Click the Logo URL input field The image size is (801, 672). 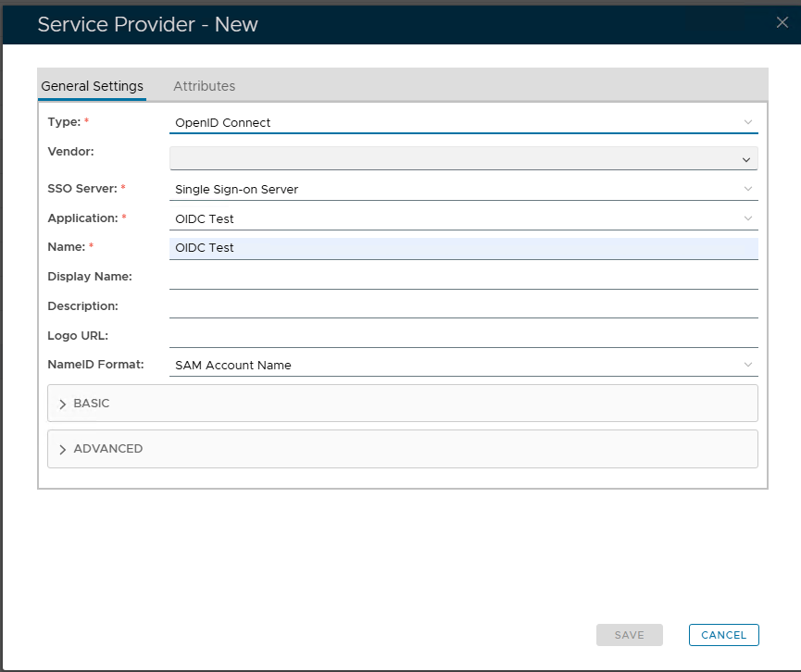tap(463, 335)
